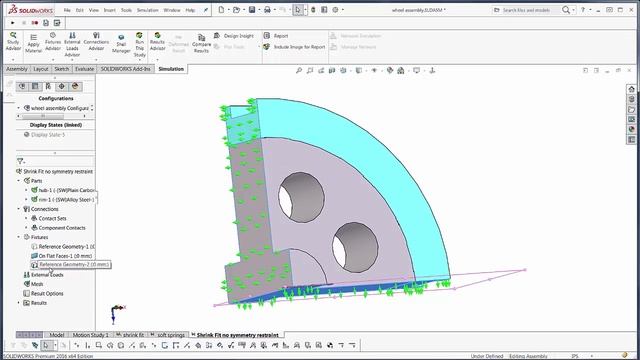Click the Home icon in the task pane
The width and height of the screenshot is (640, 360).
click(631, 89)
